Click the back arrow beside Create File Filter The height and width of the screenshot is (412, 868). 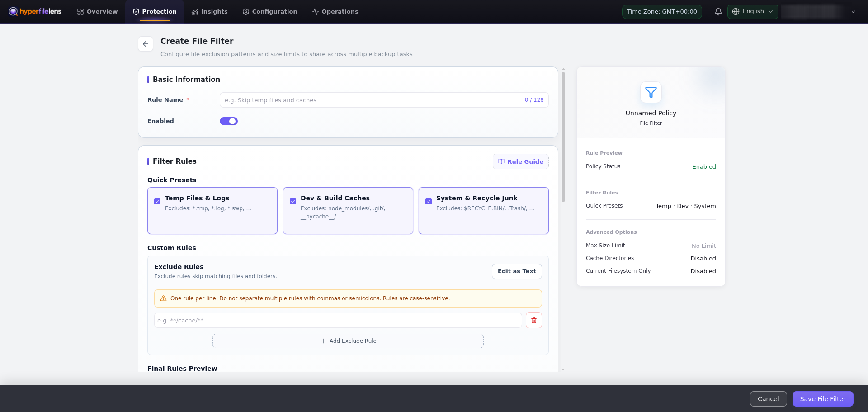pyautogui.click(x=146, y=44)
